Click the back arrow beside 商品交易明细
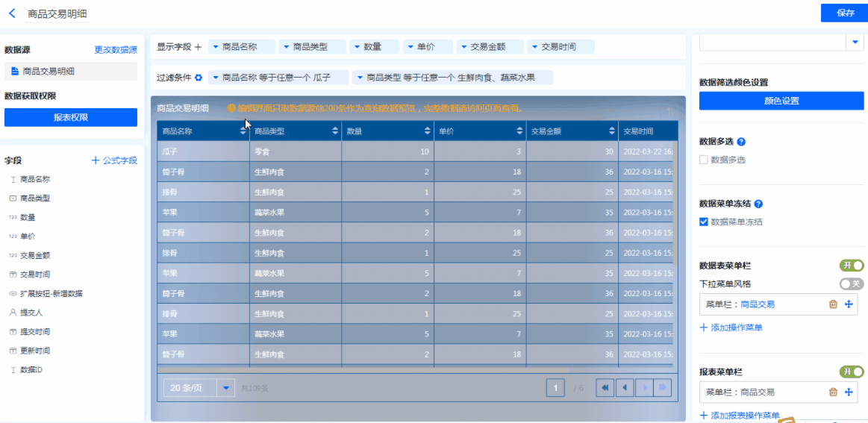Viewport: 868px width, 423px height. [x=12, y=13]
